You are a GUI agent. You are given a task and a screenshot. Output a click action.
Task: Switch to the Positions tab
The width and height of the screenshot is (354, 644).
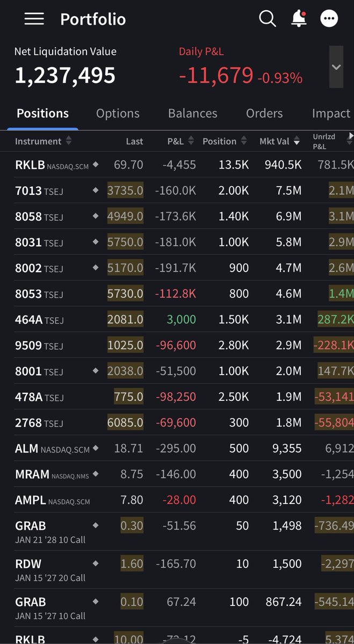click(x=42, y=113)
